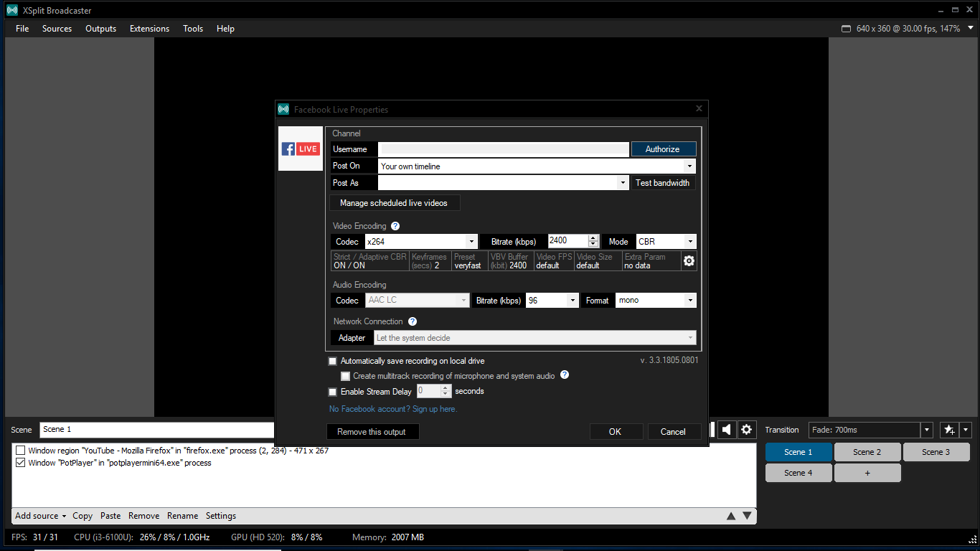This screenshot has height=551, width=980.
Task: Open the video encoding Mode dropdown
Action: pyautogui.click(x=689, y=242)
